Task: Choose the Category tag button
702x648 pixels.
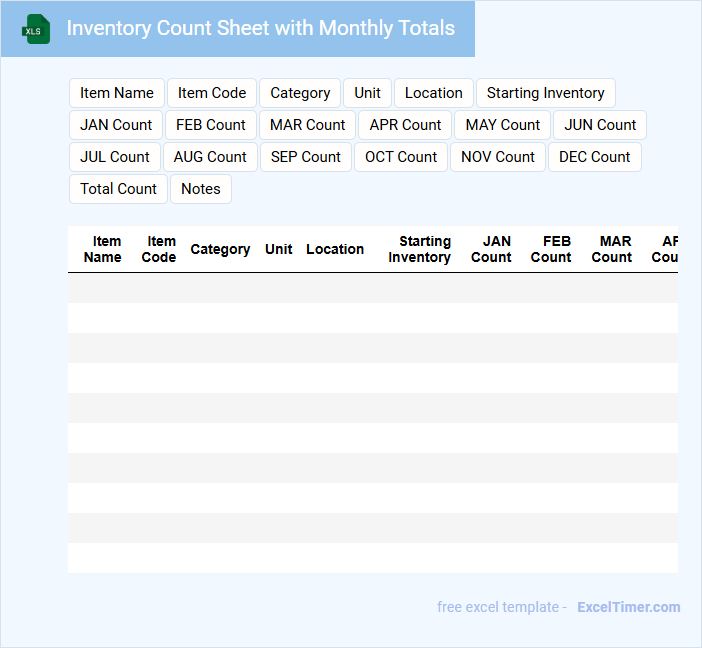Action: tap(300, 93)
